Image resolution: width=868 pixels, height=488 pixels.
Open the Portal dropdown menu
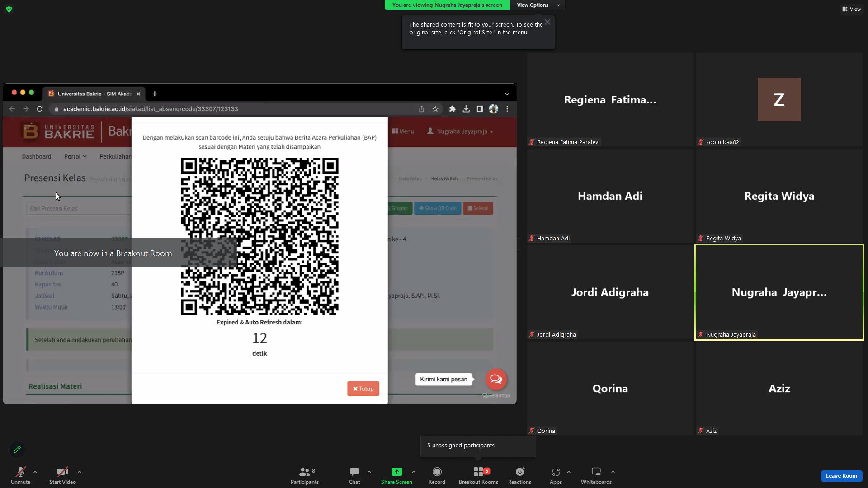pyautogui.click(x=75, y=156)
